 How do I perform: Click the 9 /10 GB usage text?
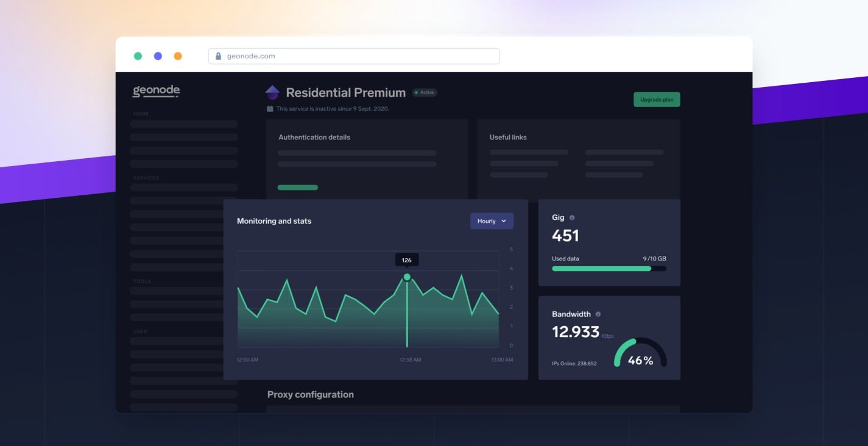(x=654, y=259)
